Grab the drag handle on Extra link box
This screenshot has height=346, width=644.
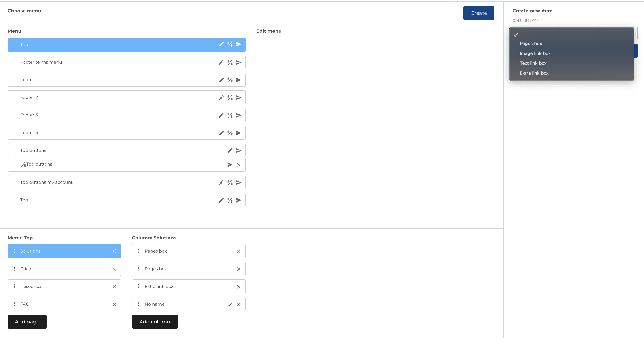[x=139, y=287]
